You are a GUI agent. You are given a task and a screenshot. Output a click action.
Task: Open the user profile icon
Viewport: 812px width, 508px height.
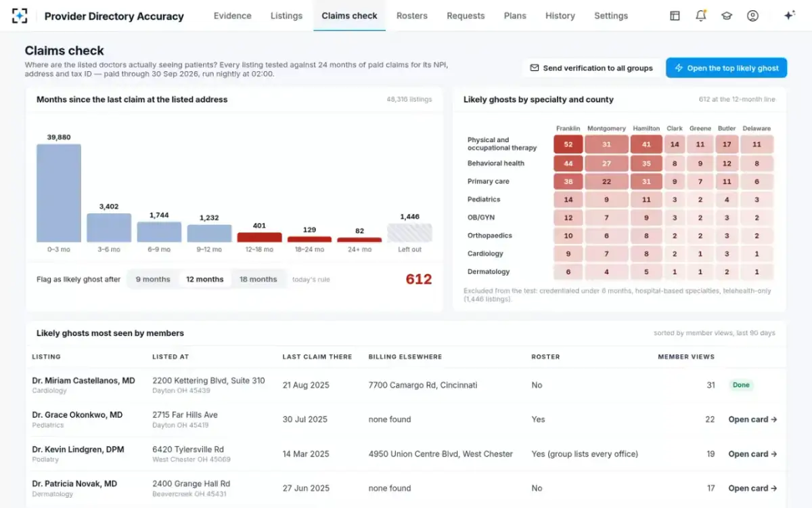click(x=752, y=16)
